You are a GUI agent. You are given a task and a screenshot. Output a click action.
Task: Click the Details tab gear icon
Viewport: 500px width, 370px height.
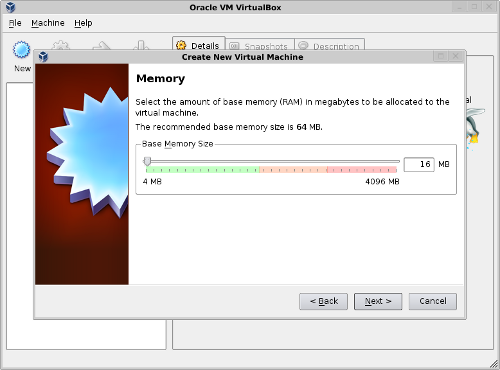(x=181, y=45)
